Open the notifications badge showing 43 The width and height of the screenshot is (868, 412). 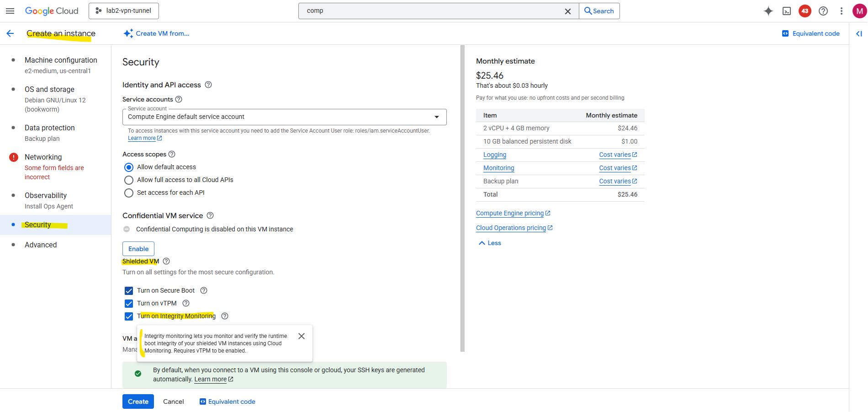pyautogui.click(x=805, y=11)
